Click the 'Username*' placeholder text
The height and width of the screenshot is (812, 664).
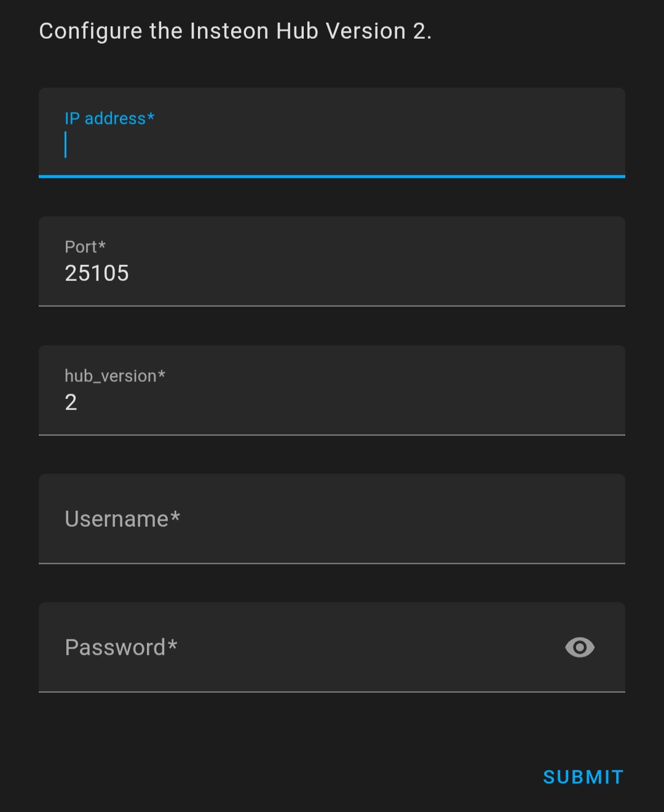(122, 519)
